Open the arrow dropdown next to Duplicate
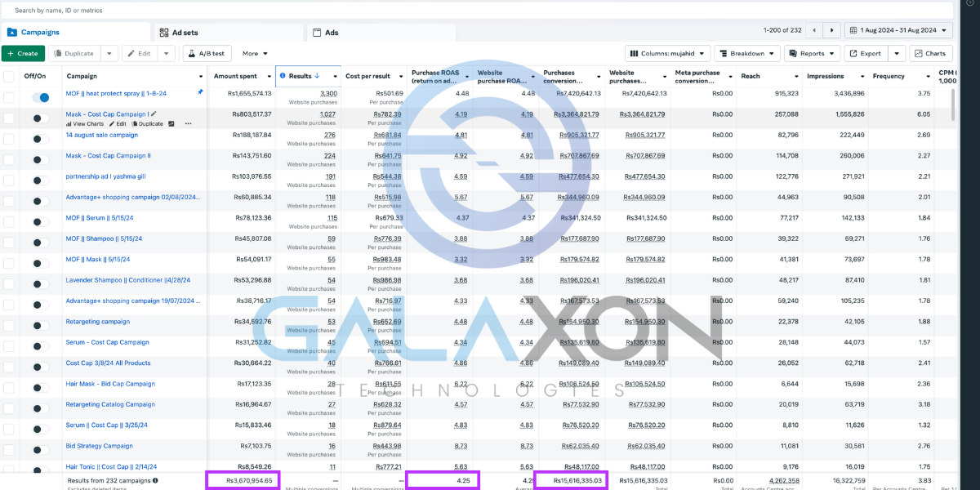Viewport: 980px width, 490px height. [x=109, y=53]
